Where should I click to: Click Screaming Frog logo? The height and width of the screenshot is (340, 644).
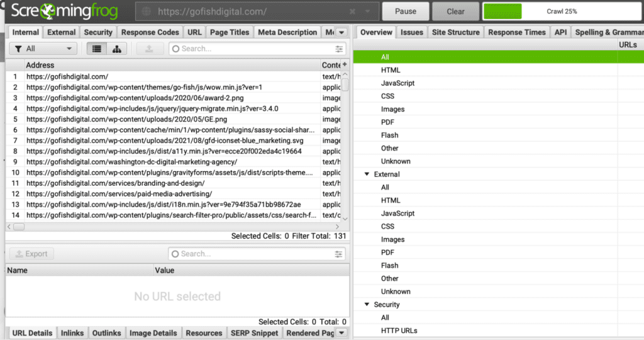(x=64, y=11)
